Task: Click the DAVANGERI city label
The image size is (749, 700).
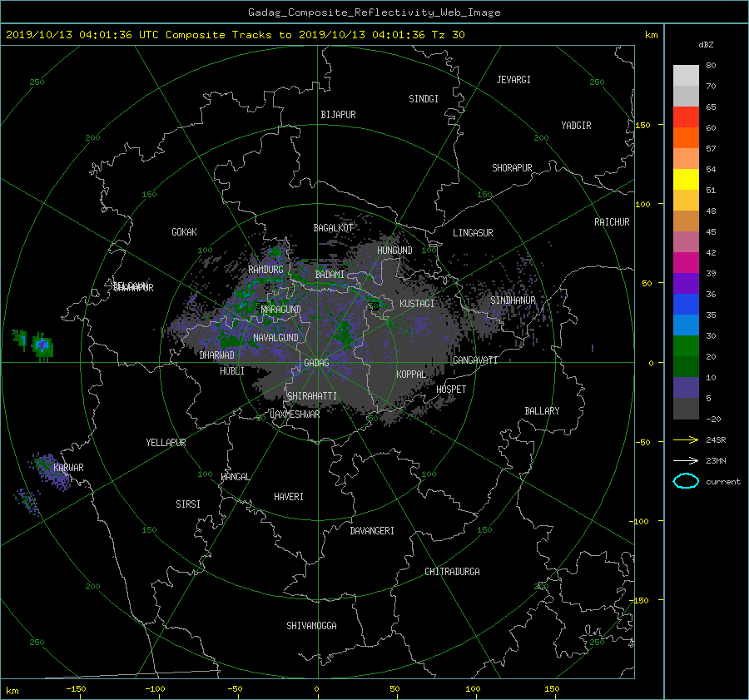Action: pos(372,531)
